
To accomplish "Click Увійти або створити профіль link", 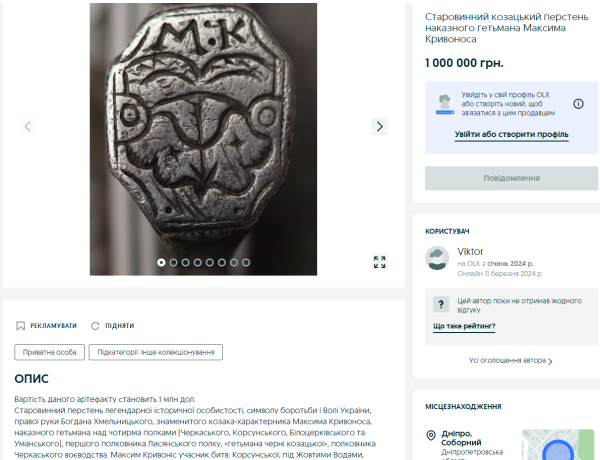I will 511,134.
